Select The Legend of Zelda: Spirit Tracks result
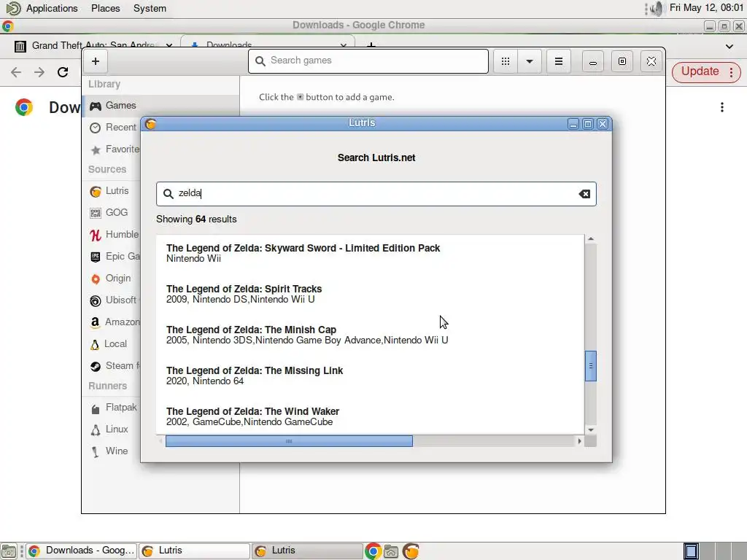This screenshot has width=747, height=560. (x=370, y=295)
